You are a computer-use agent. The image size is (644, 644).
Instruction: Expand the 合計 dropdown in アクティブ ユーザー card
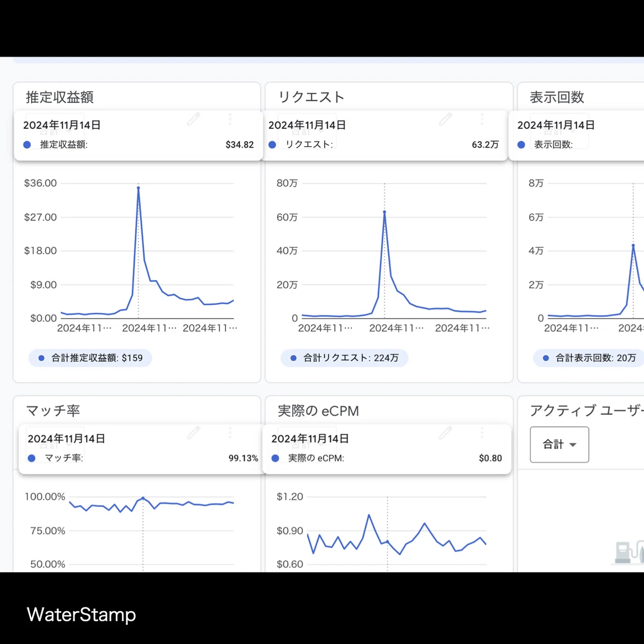(559, 444)
